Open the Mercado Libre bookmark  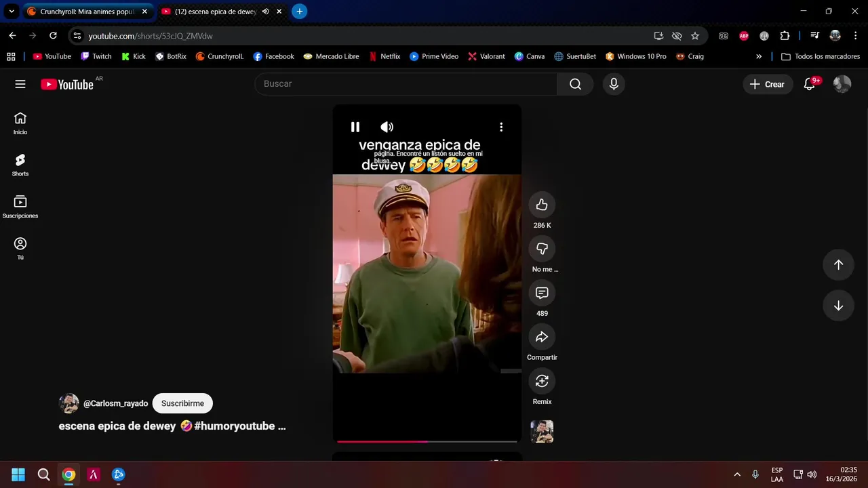(x=331, y=56)
